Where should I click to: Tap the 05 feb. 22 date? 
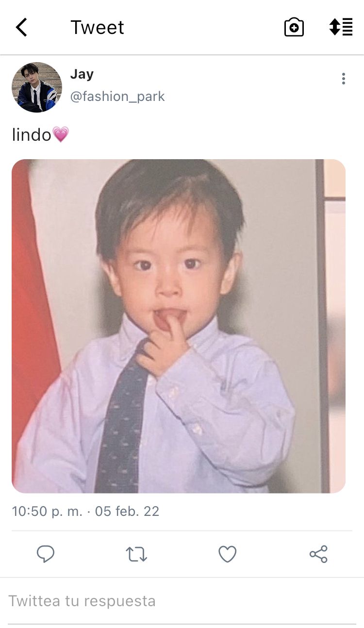point(127,511)
